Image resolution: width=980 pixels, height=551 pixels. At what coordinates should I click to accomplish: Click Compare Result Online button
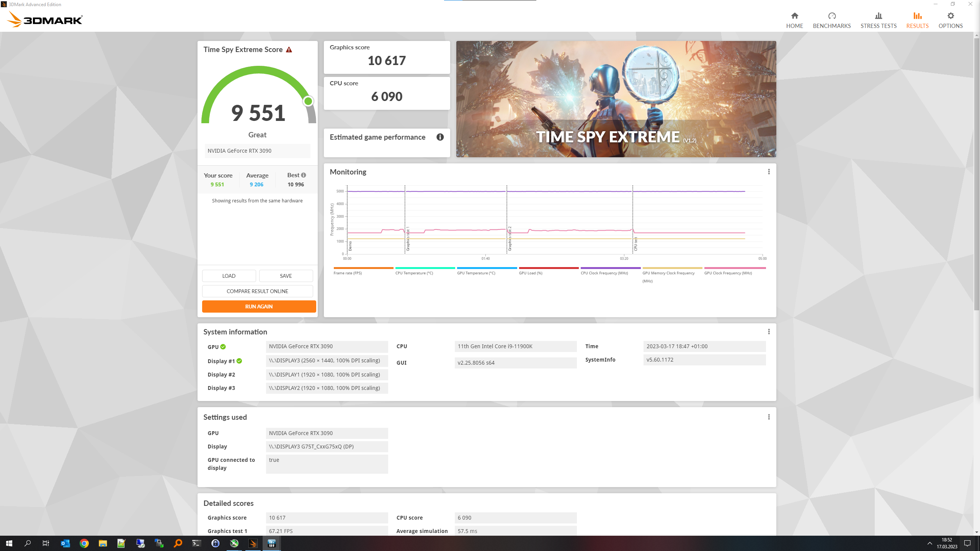click(257, 291)
